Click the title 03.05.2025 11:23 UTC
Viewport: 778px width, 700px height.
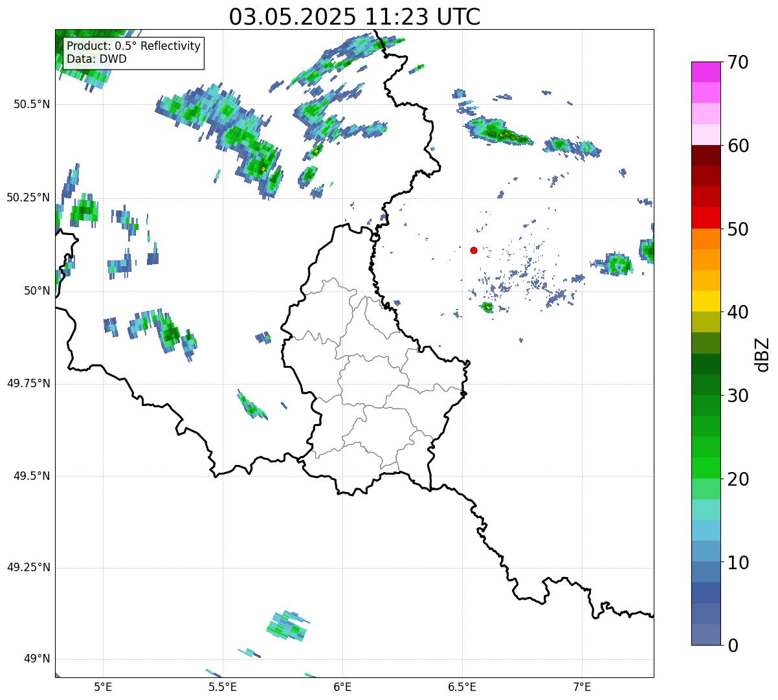point(355,16)
